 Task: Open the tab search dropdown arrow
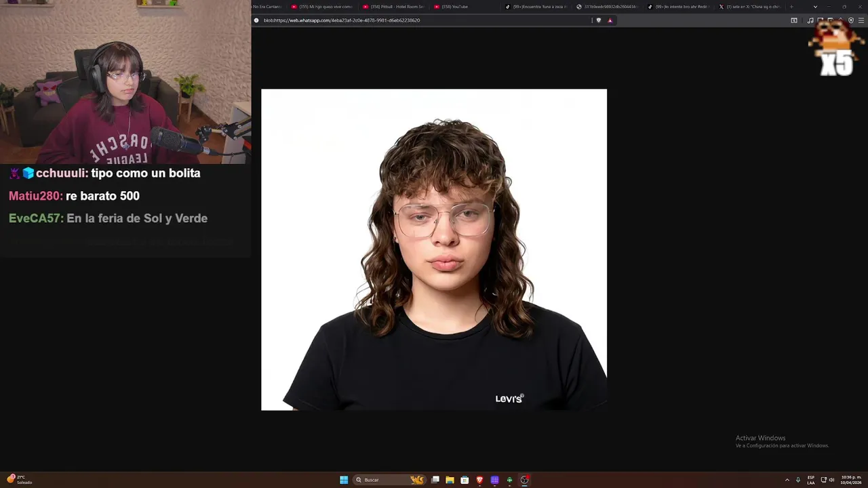(x=815, y=7)
